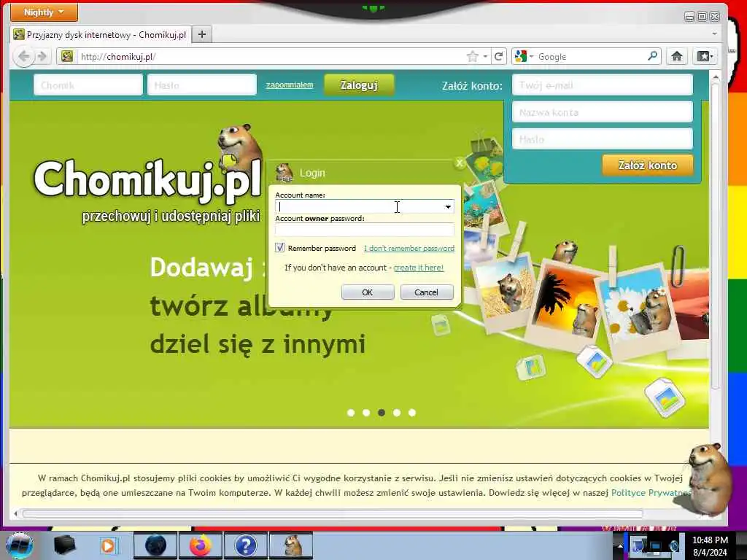
Task: Open the Help question mark taskbar icon
Action: [246, 545]
